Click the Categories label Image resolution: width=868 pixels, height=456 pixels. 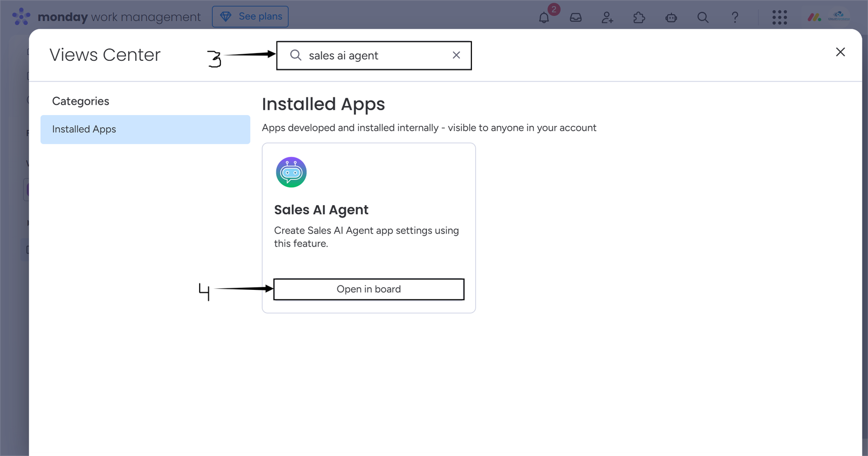click(81, 101)
